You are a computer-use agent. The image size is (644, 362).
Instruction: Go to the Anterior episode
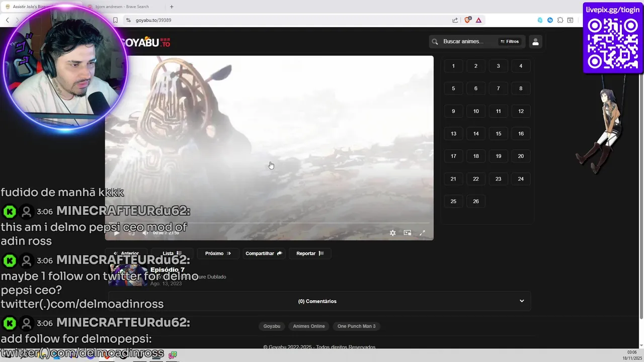pos(126,253)
